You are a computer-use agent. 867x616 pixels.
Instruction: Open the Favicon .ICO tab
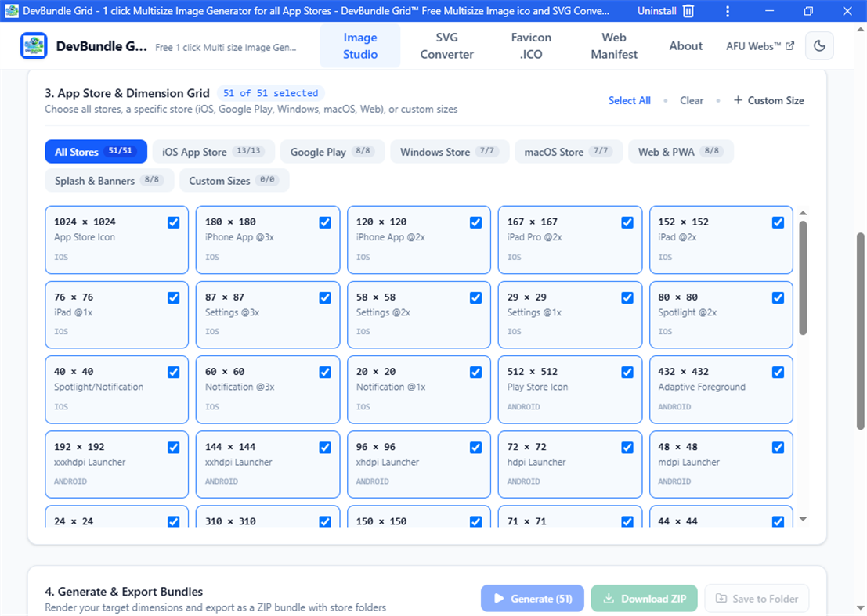[531, 46]
